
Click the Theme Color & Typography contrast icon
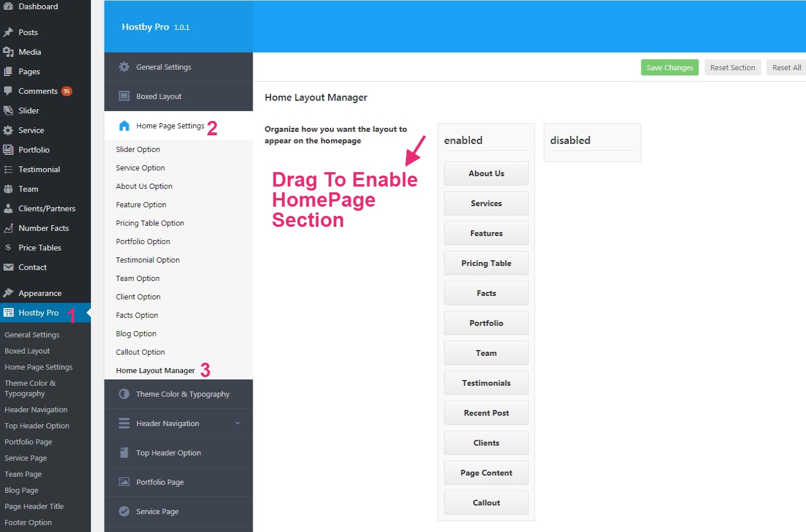coord(124,394)
